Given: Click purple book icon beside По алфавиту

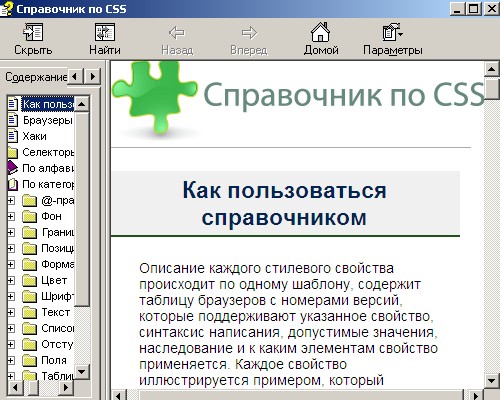Looking at the screenshot, I should pyautogui.click(x=12, y=168).
